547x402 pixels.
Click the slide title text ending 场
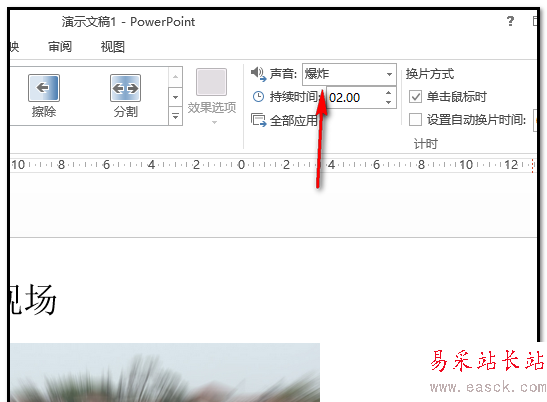[33, 299]
